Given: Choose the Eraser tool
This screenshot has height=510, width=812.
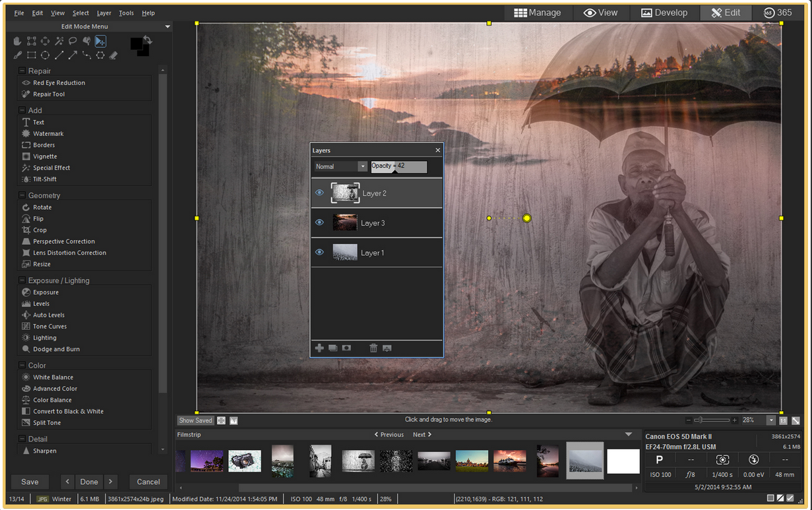Looking at the screenshot, I should pos(113,55).
